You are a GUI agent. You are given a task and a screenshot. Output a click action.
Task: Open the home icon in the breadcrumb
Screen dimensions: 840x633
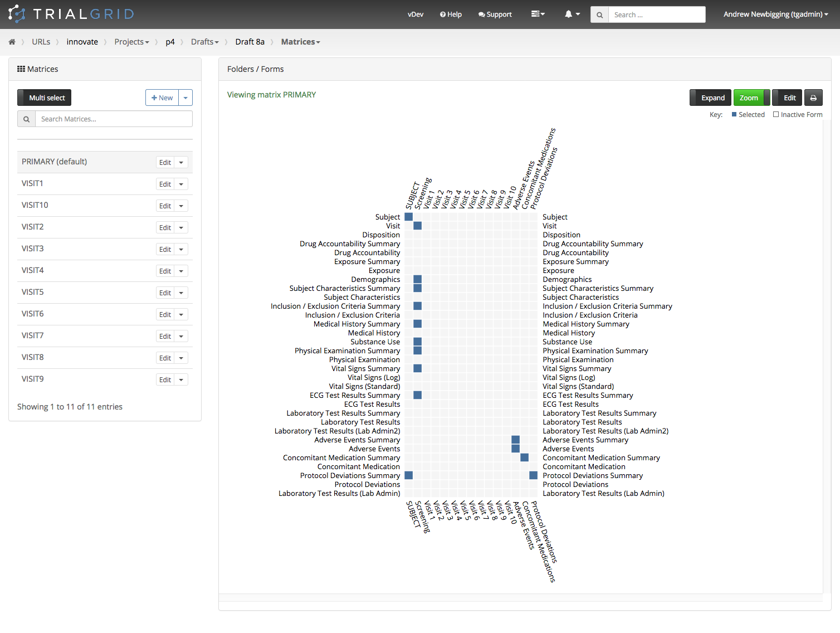coord(12,42)
